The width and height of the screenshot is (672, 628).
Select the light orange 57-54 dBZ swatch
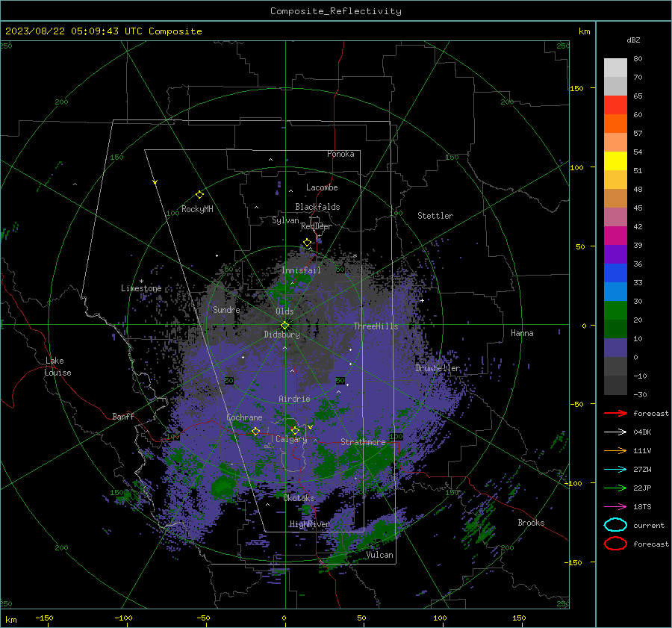click(615, 143)
